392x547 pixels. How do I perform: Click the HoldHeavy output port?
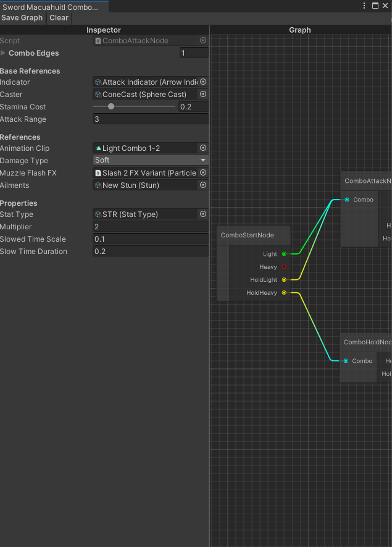pos(284,293)
